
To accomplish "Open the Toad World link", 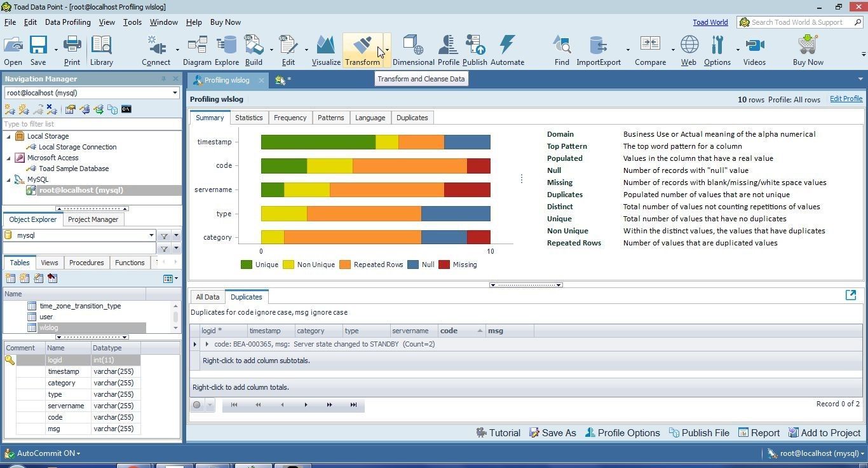I will pos(710,22).
